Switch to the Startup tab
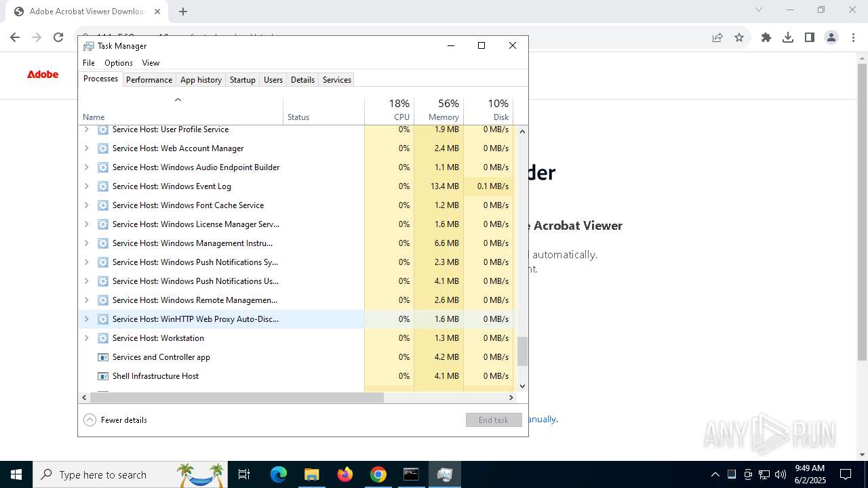This screenshot has height=488, width=868. (242, 80)
